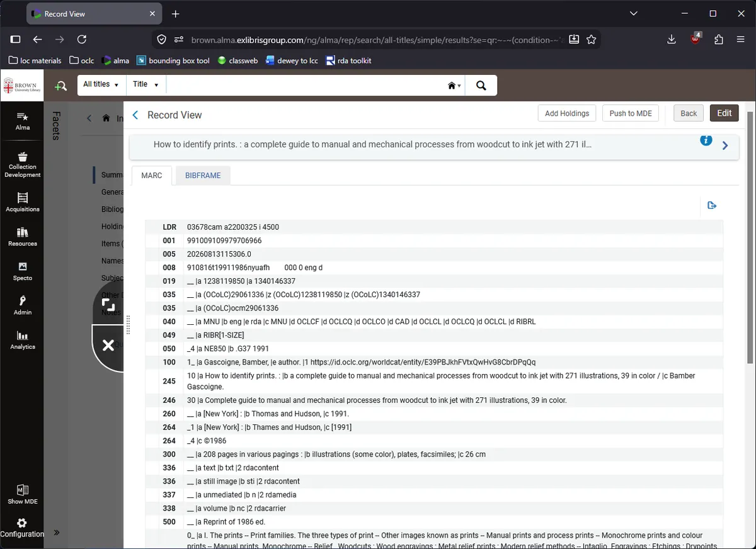Screen dimensions: 756x549
Task: Switch to the MARC tab
Action: pyautogui.click(x=152, y=176)
